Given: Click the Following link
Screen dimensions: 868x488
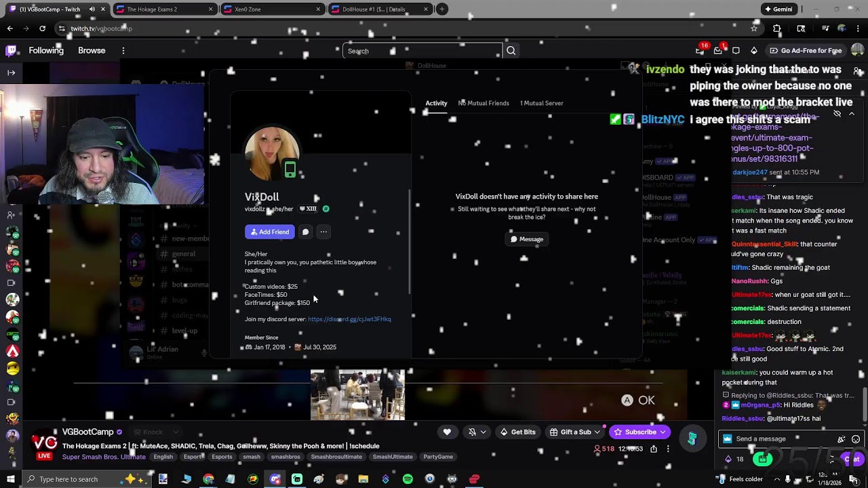Looking at the screenshot, I should click(46, 51).
